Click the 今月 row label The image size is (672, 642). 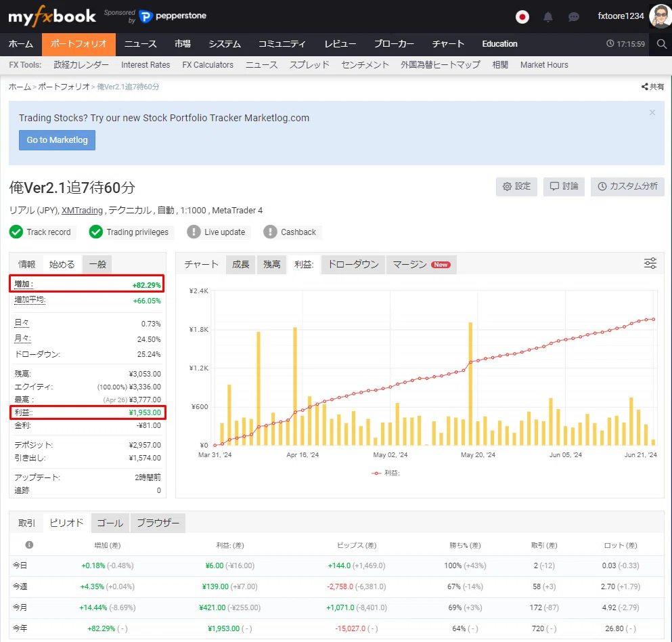[20, 607]
